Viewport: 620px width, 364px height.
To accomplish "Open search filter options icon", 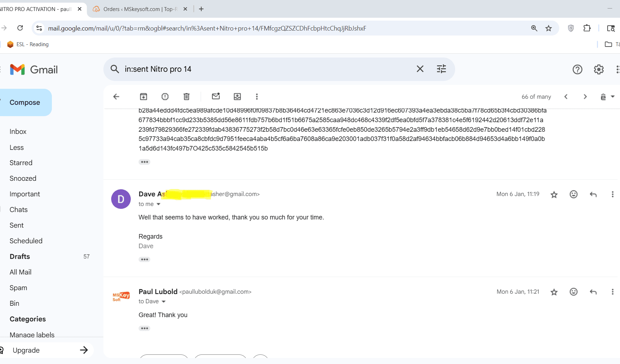I will pos(441,69).
